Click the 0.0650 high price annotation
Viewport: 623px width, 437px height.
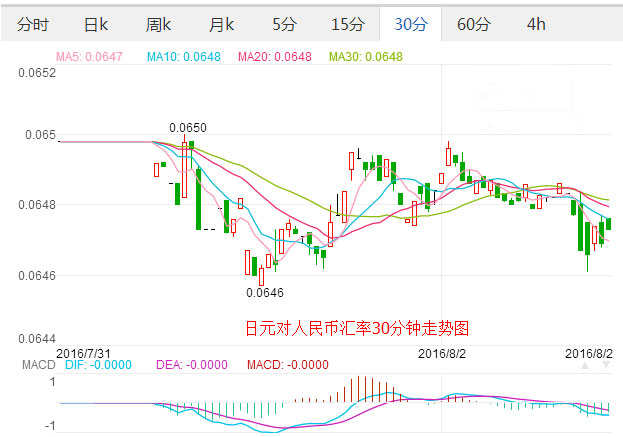coord(188,128)
